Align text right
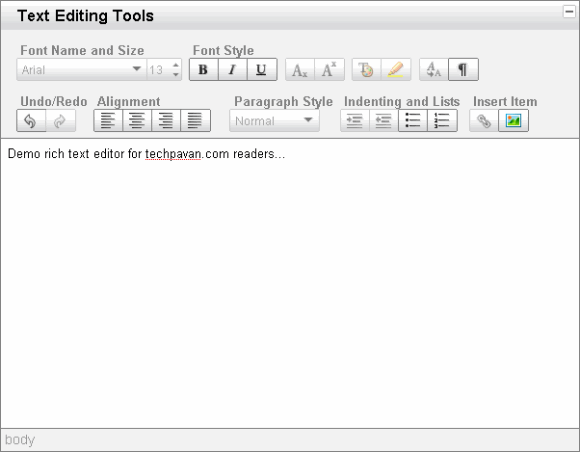This screenshot has height=452, width=580. pyautogui.click(x=166, y=121)
